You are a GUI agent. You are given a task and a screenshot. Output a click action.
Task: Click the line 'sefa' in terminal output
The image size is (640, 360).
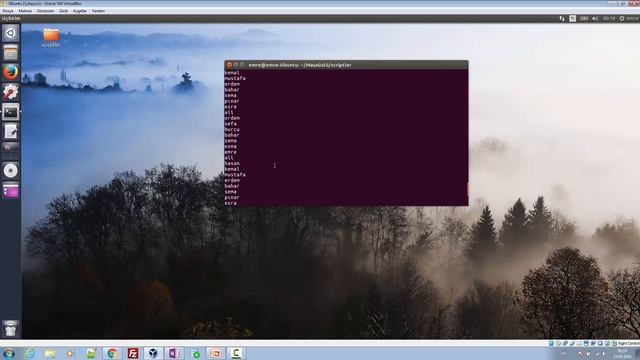click(231, 124)
